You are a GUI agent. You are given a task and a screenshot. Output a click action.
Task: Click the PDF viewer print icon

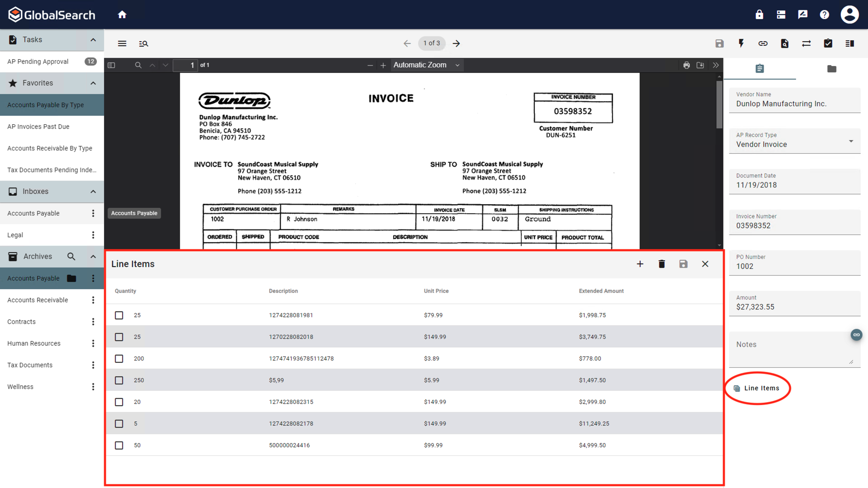click(x=686, y=65)
